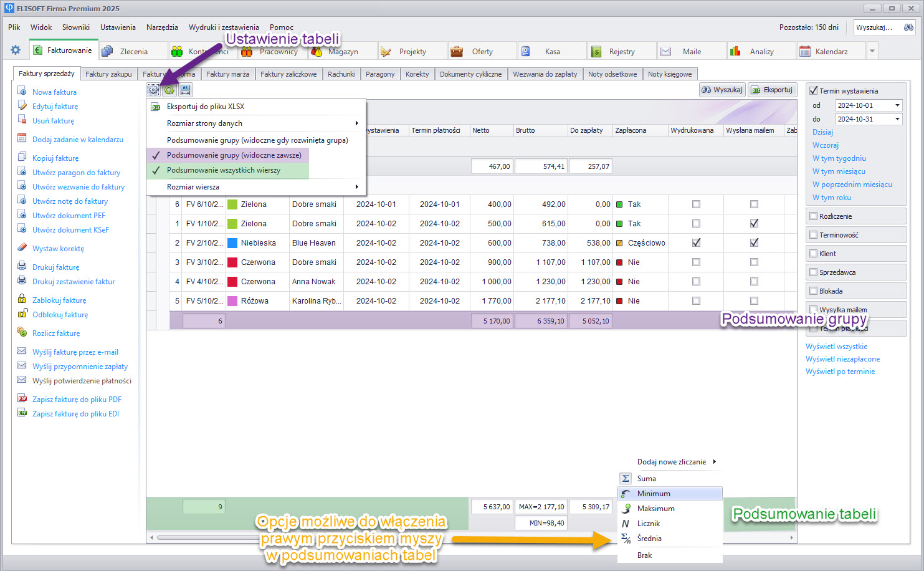Screen dimensions: 924x571
Task: Click the binoculars icon next to search field
Action: [908, 27]
